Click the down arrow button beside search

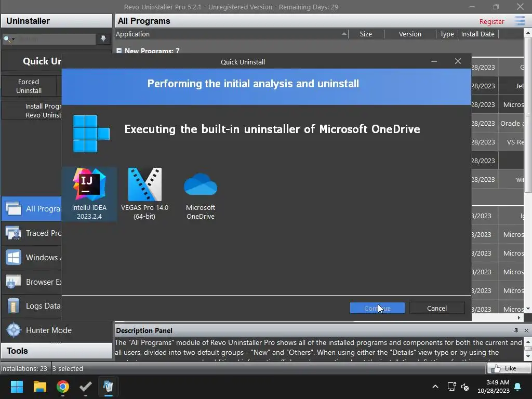pyautogui.click(x=103, y=38)
